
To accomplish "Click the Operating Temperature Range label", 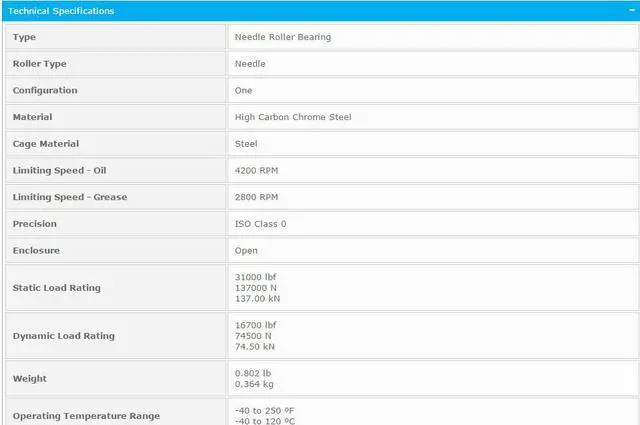I will (x=85, y=416).
